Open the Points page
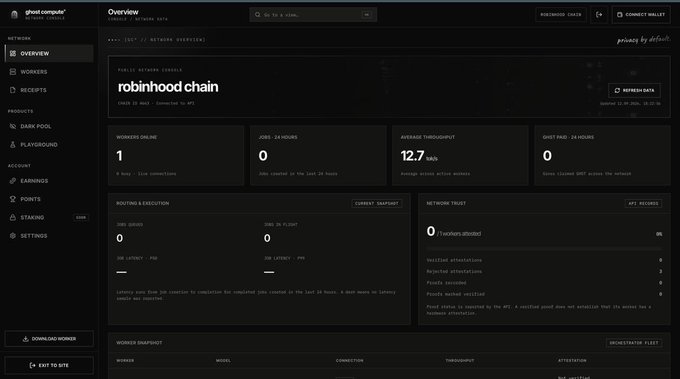Viewport: 680px width, 379px height. point(49,199)
